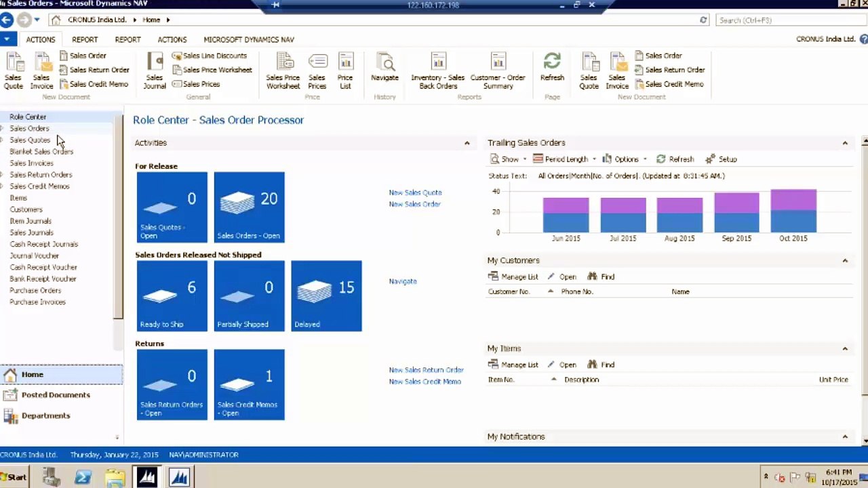Open Item Journals in the navigation tree
The height and width of the screenshot is (488, 868).
[31, 221]
